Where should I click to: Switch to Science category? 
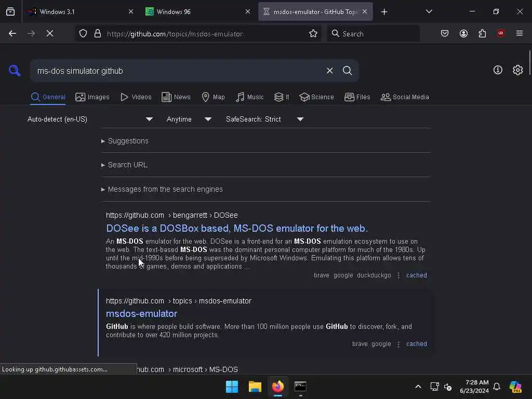(x=316, y=97)
